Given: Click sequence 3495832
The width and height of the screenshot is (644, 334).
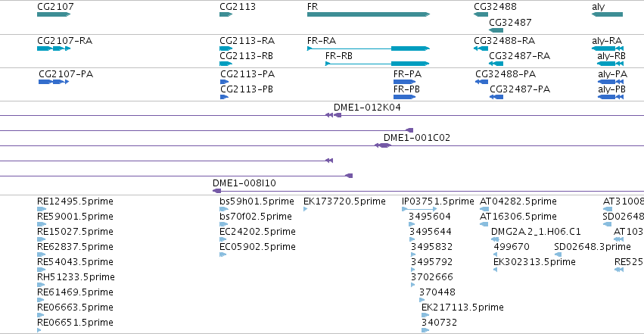Looking at the screenshot, I should pyautogui.click(x=413, y=254).
